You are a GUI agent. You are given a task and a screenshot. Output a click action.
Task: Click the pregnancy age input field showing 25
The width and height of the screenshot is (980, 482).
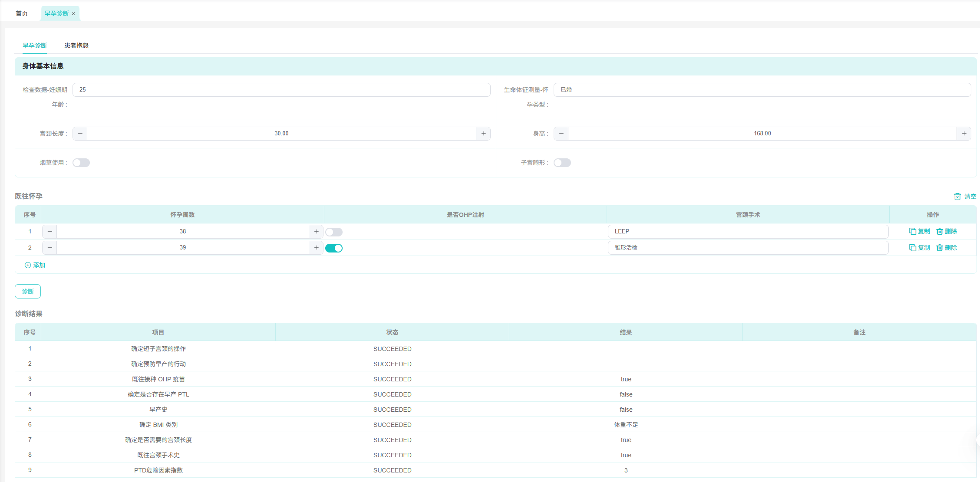coord(281,90)
